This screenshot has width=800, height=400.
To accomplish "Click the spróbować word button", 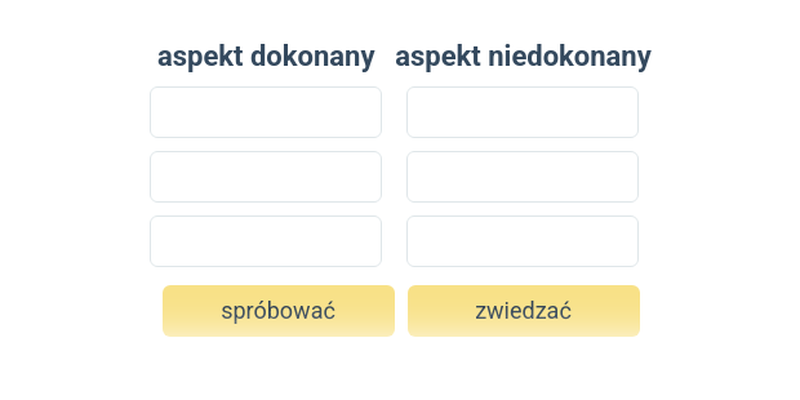I will click(x=278, y=311).
